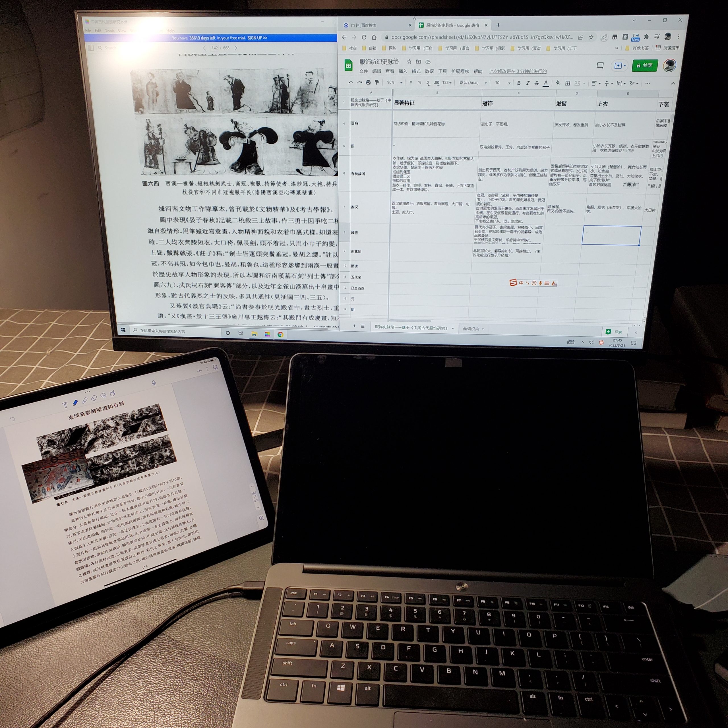Open horizontal align dropdown
Screen dimensions: 728x728
(x=596, y=83)
